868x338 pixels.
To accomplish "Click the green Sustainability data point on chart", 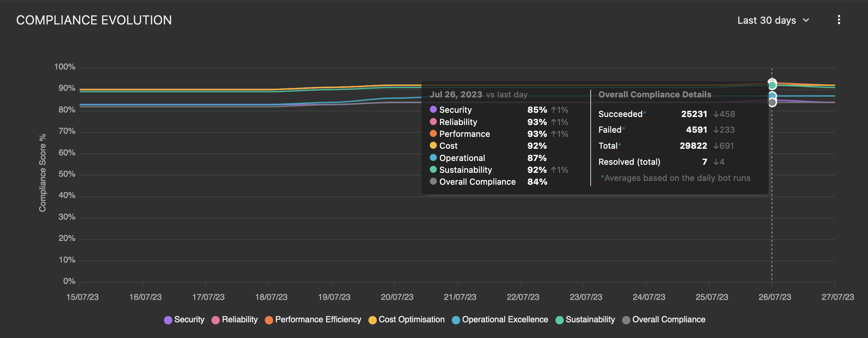I will click(772, 85).
